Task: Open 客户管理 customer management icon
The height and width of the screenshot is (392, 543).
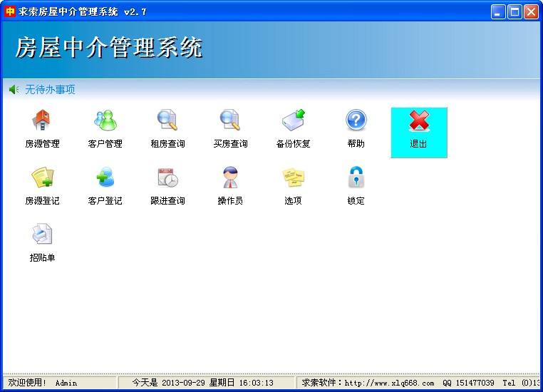Action: pyautogui.click(x=105, y=120)
